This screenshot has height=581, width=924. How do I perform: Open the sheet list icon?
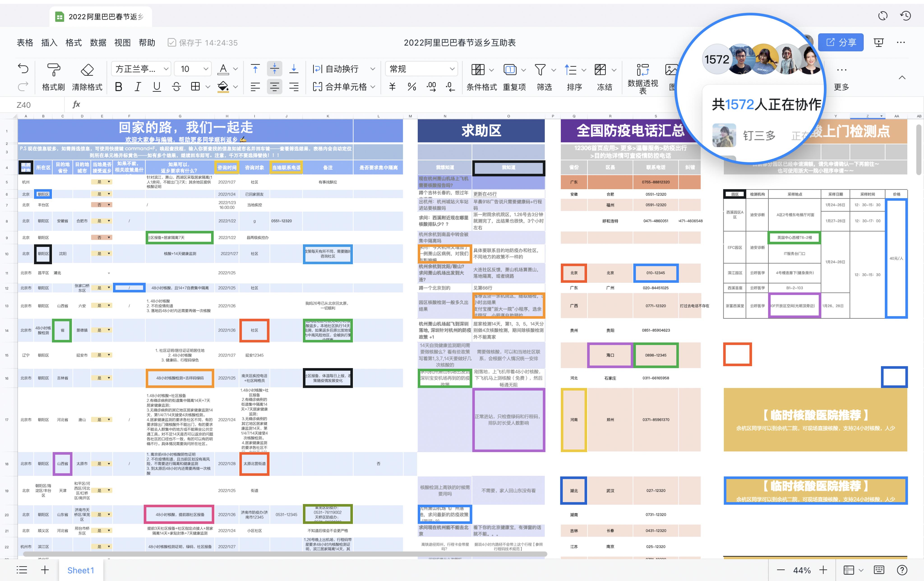[22, 570]
